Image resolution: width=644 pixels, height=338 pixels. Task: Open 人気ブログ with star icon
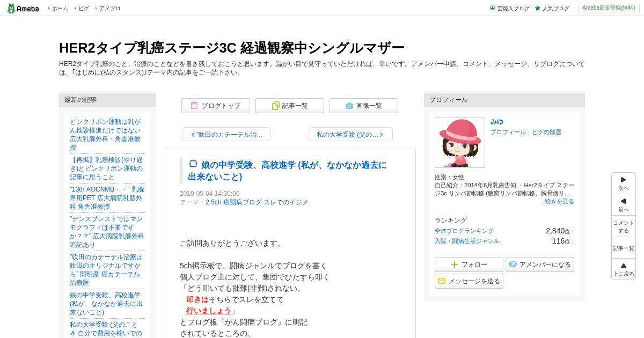tap(552, 9)
